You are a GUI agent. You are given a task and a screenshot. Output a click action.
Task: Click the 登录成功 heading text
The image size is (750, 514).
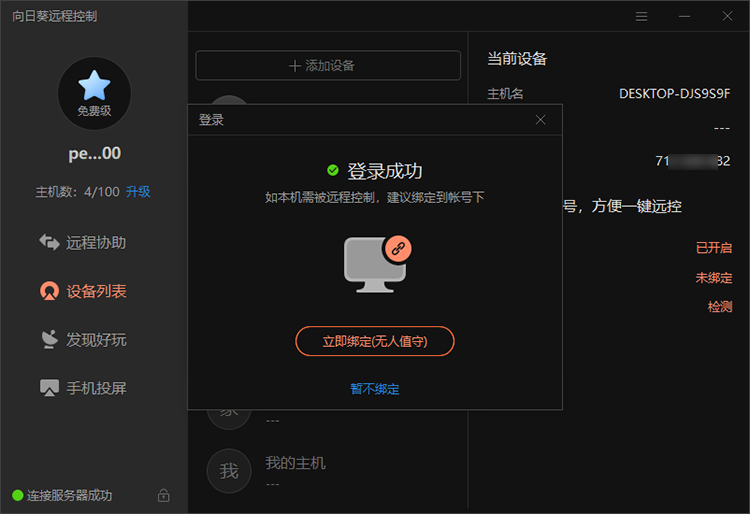pyautogui.click(x=385, y=171)
